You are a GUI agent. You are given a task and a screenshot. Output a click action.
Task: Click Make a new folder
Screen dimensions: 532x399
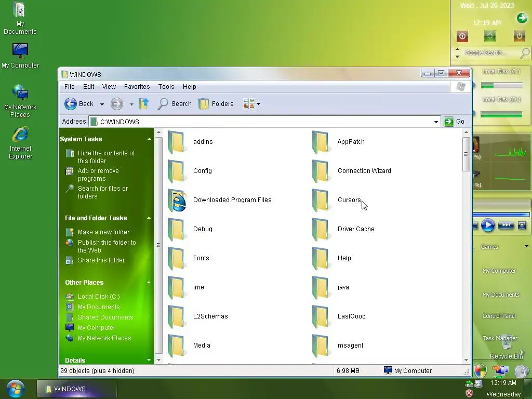click(103, 232)
